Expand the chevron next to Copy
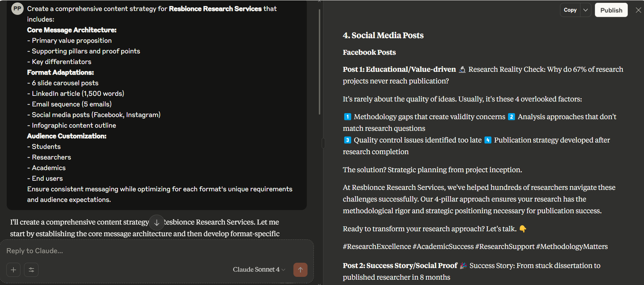Viewport: 644px width, 285px height. [585, 10]
